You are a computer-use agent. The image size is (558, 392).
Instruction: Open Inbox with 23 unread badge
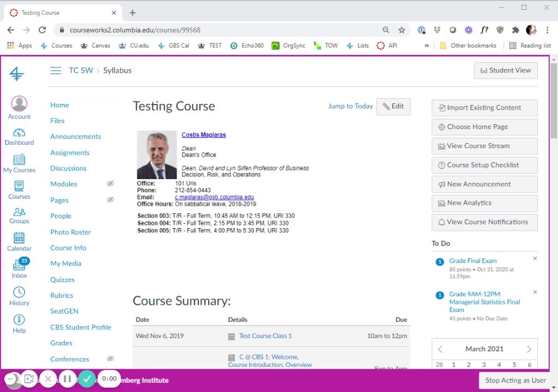19,268
